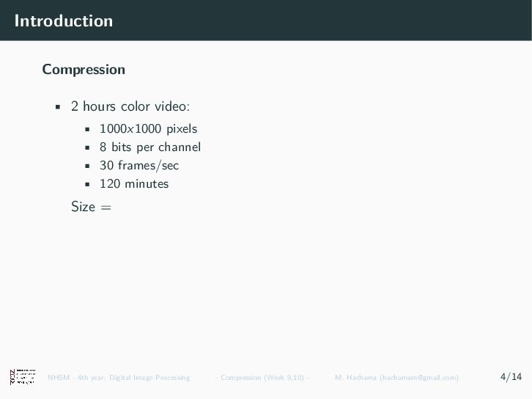Open the 'NHSM - 4th year: Digital Image Processing' footer link

click(119, 378)
